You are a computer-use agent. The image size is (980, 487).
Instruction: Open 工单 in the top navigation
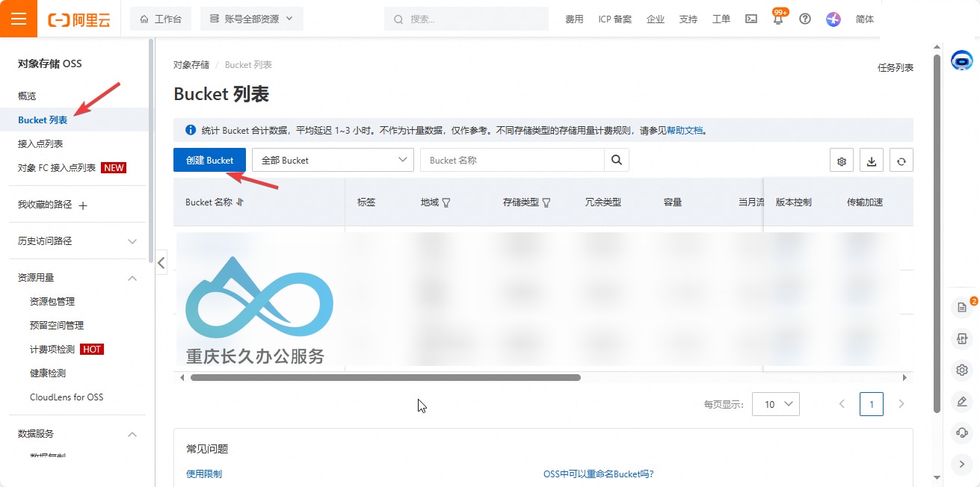[x=721, y=19]
